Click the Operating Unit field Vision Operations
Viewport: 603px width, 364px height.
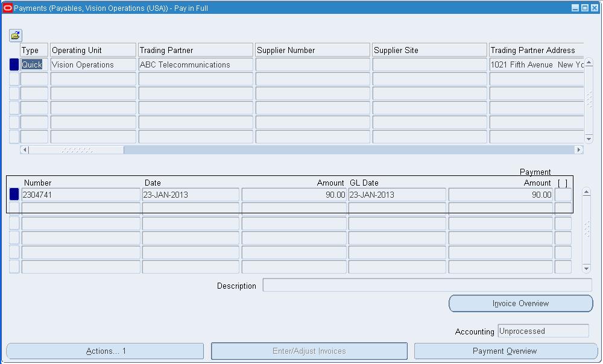click(x=92, y=64)
